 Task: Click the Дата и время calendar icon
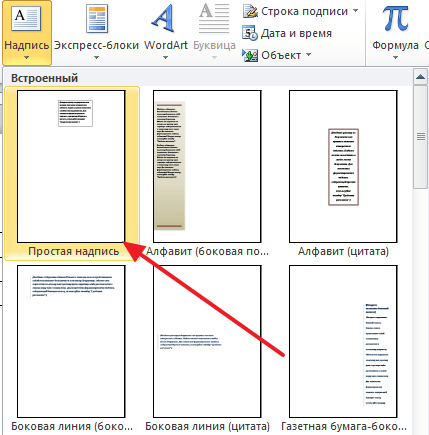pos(250,33)
